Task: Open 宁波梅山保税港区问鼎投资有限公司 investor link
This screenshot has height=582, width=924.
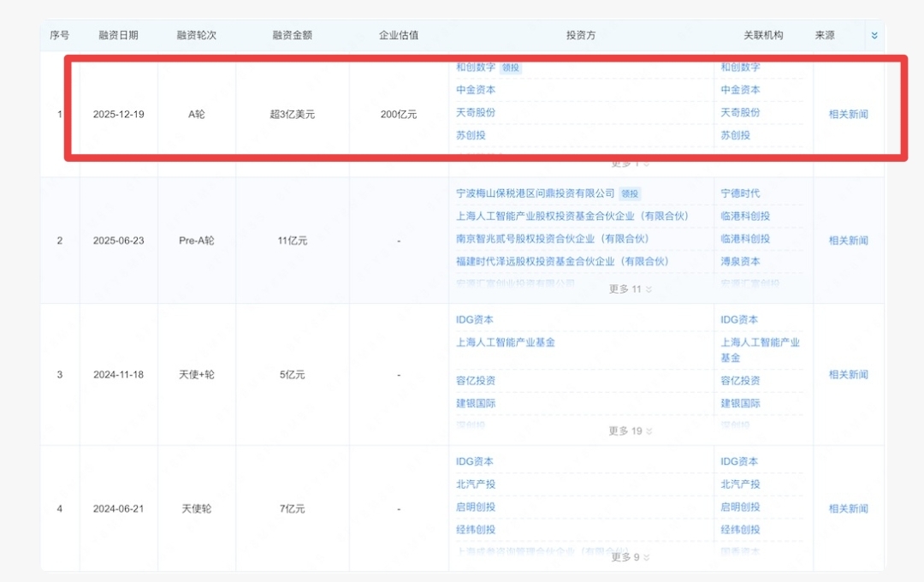Action: tap(535, 193)
